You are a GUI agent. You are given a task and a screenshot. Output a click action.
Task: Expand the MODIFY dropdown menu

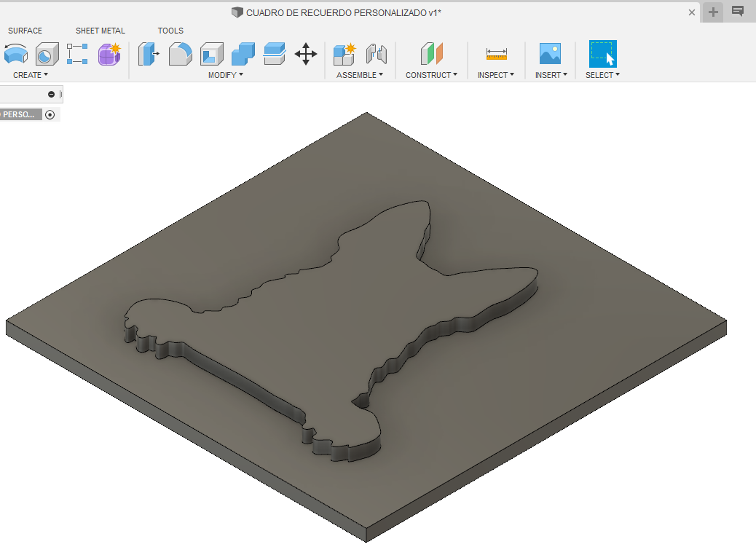click(226, 75)
